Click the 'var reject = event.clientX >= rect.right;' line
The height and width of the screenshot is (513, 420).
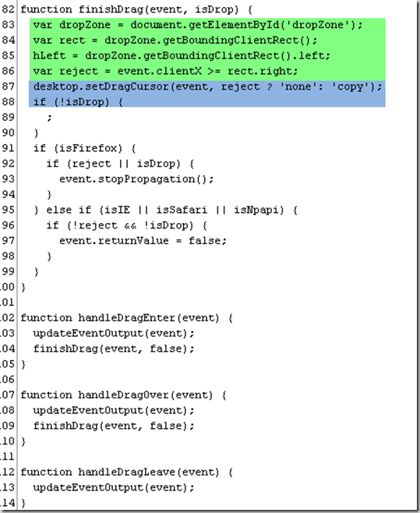coord(165,71)
